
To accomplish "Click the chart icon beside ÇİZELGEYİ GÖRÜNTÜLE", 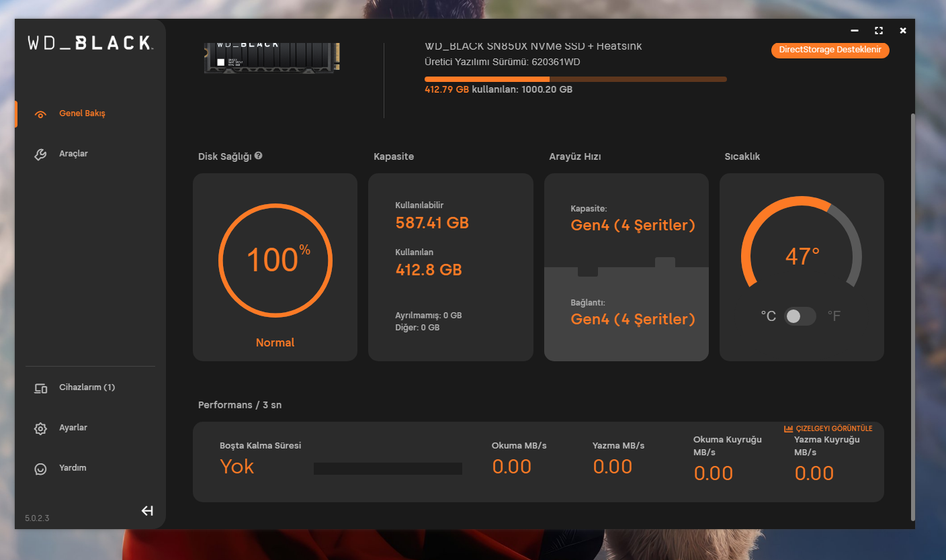I will coord(788,428).
